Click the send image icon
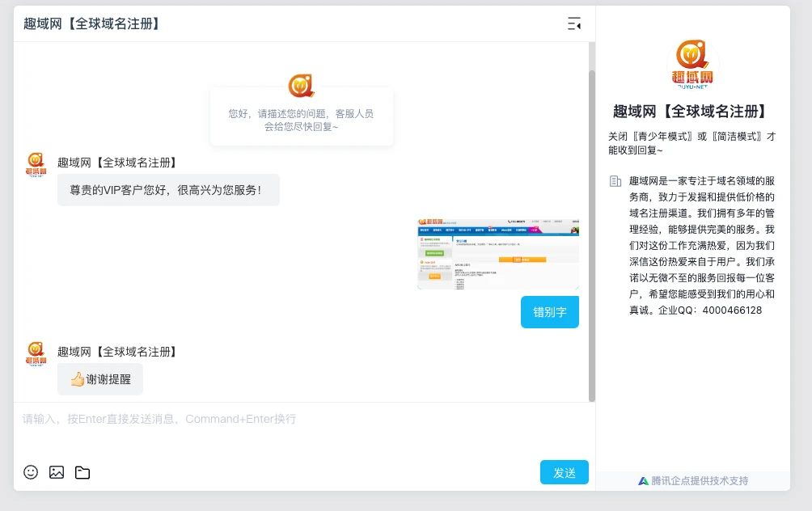 click(x=57, y=472)
